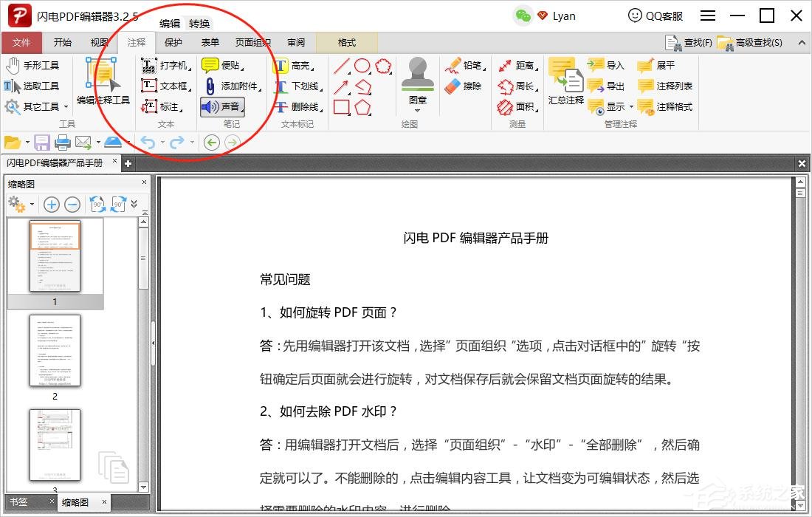Open the 显示 annotations dropdown
The width and height of the screenshot is (812, 517).
click(615, 106)
